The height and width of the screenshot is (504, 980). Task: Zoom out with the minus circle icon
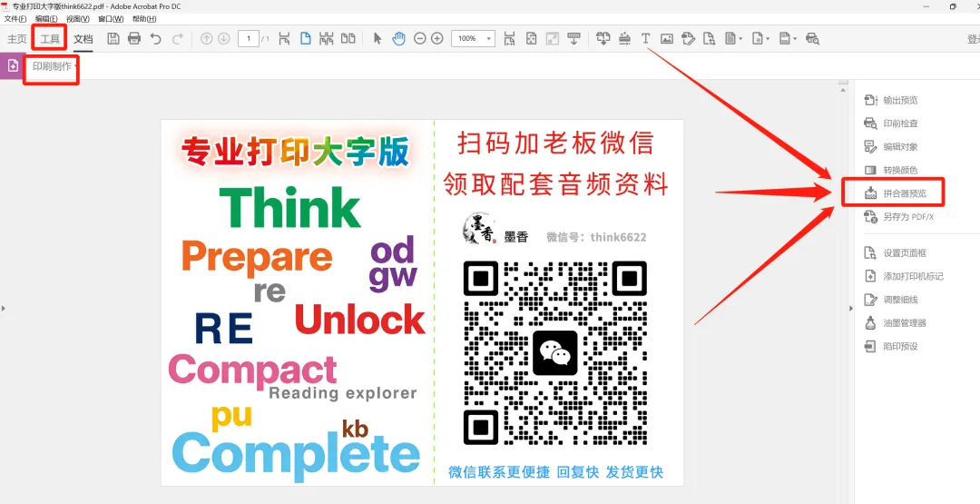coord(420,39)
